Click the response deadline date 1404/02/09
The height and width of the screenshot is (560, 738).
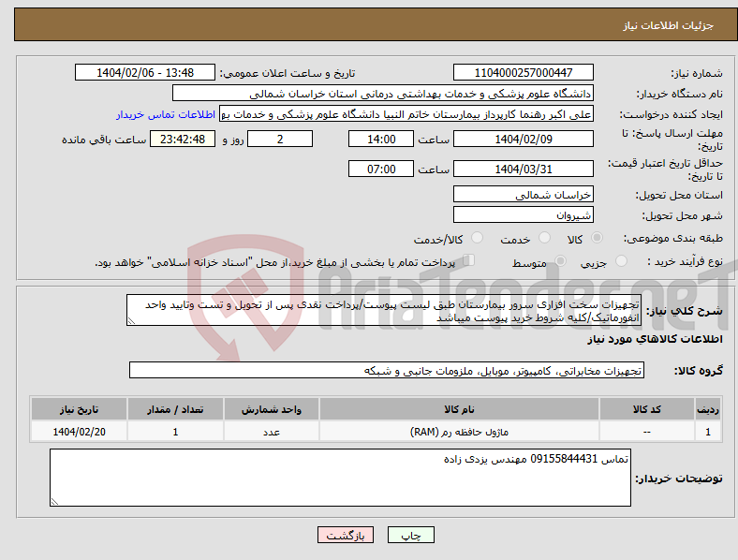tap(523, 139)
